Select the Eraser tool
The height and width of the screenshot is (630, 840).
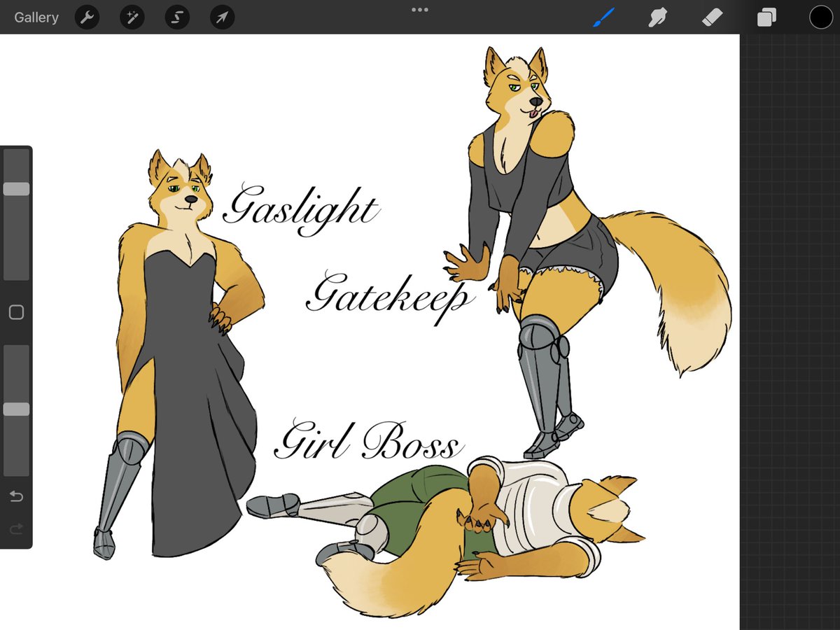pos(712,17)
